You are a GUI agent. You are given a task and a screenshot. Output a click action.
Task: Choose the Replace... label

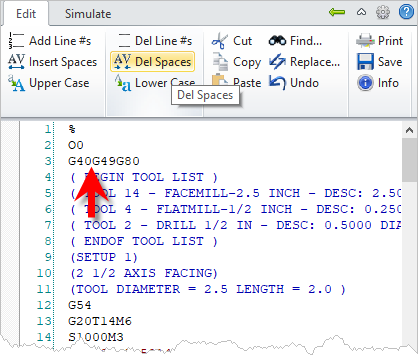tap(315, 62)
